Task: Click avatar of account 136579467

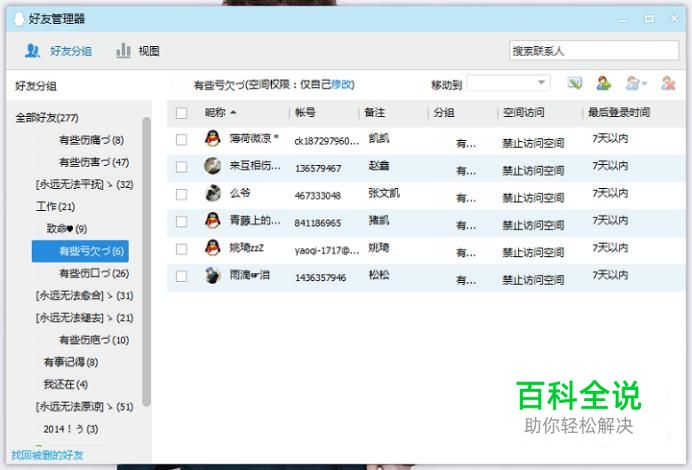Action: 213,166
